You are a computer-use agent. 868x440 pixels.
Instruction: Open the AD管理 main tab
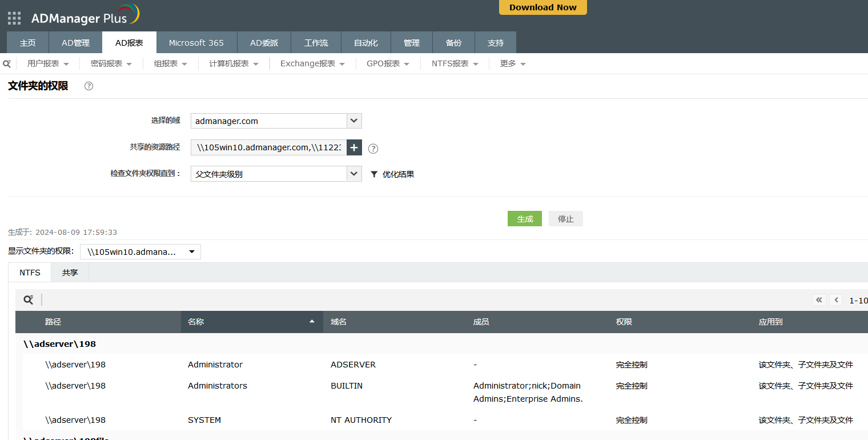[75, 43]
